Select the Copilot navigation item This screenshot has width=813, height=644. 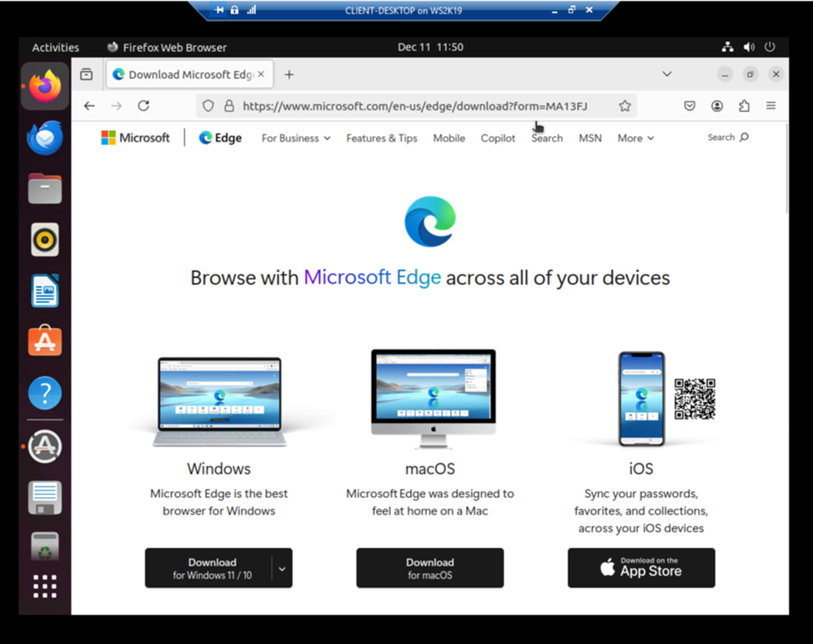click(x=498, y=138)
